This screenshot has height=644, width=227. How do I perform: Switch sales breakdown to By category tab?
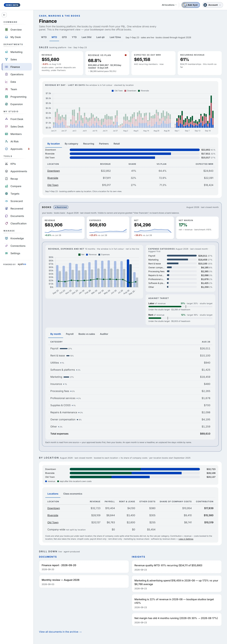coord(71,144)
